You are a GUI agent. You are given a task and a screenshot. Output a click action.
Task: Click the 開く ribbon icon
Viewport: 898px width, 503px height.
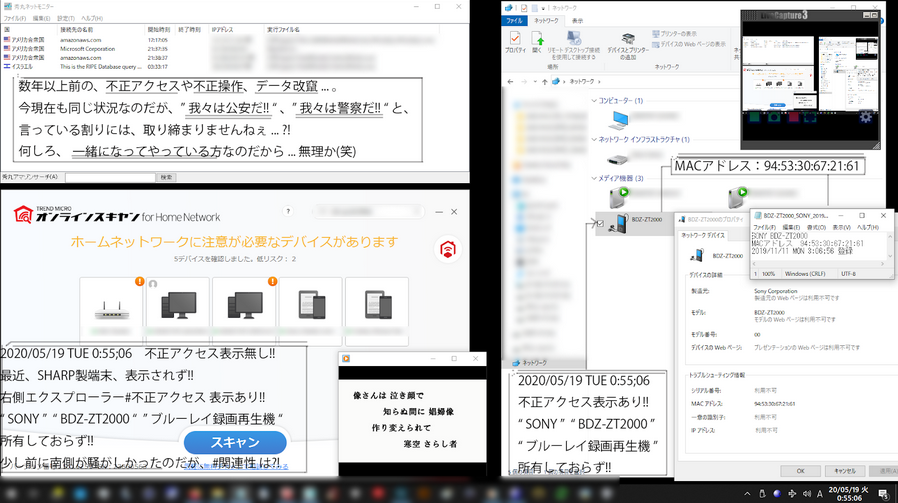click(x=537, y=42)
